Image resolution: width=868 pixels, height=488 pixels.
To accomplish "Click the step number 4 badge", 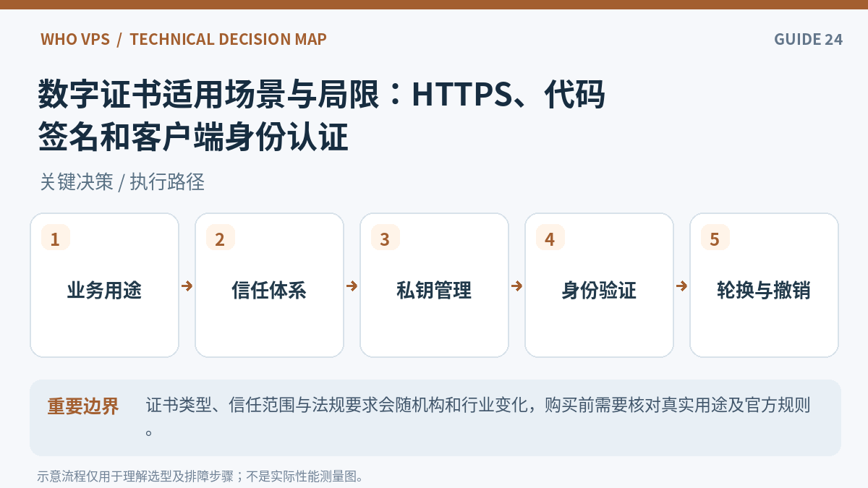I will click(550, 238).
